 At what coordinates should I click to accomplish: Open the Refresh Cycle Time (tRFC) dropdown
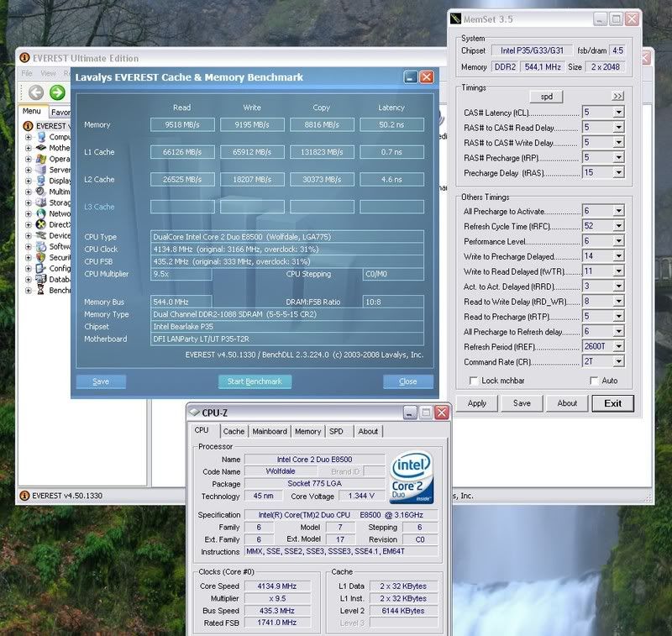(618, 227)
